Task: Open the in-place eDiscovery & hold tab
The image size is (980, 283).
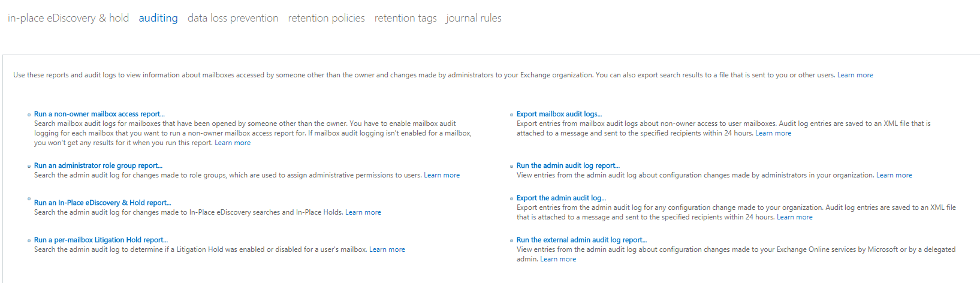Action: pyautogui.click(x=68, y=18)
